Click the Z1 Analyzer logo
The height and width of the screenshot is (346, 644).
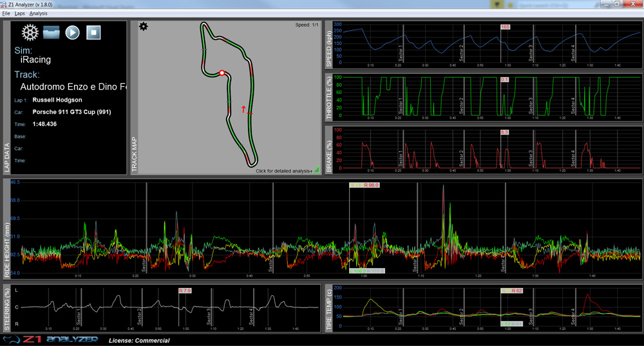click(50, 340)
